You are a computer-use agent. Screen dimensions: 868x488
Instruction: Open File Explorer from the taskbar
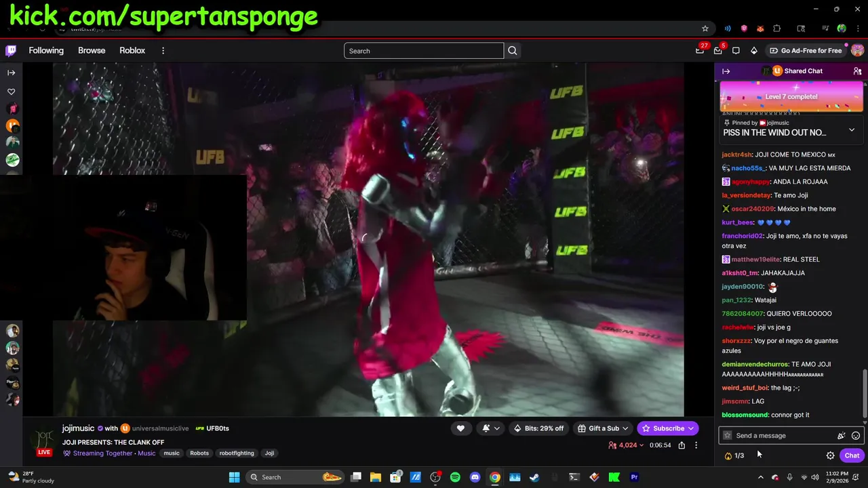coord(376,477)
